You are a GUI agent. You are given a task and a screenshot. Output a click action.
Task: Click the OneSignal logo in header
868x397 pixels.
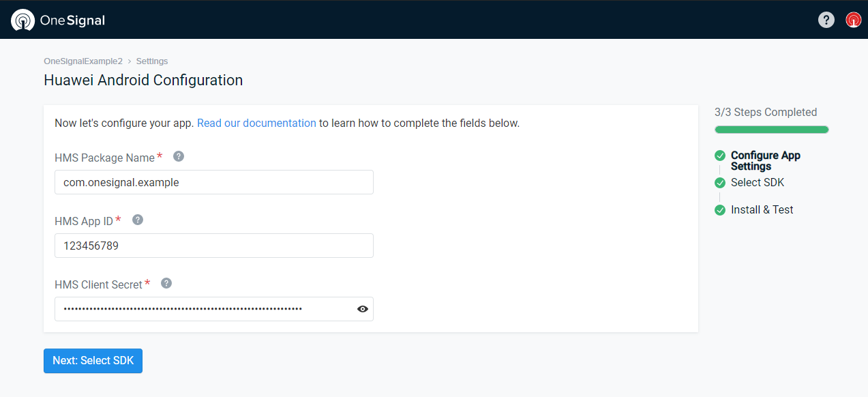tap(58, 20)
